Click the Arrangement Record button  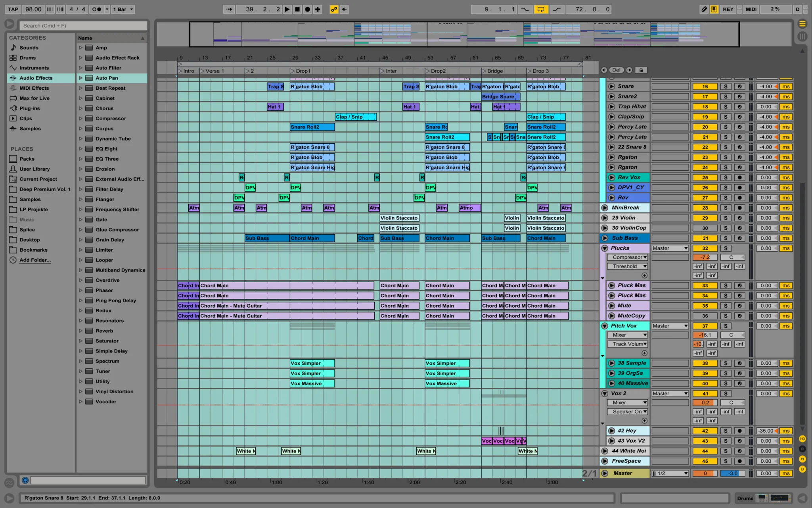click(x=307, y=9)
